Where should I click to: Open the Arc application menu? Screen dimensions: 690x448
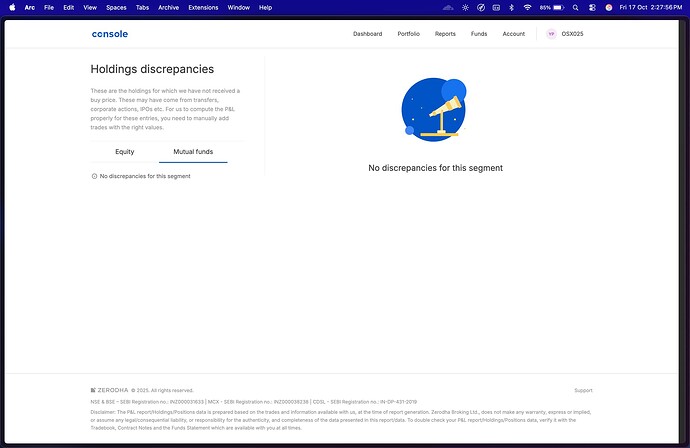click(30, 7)
